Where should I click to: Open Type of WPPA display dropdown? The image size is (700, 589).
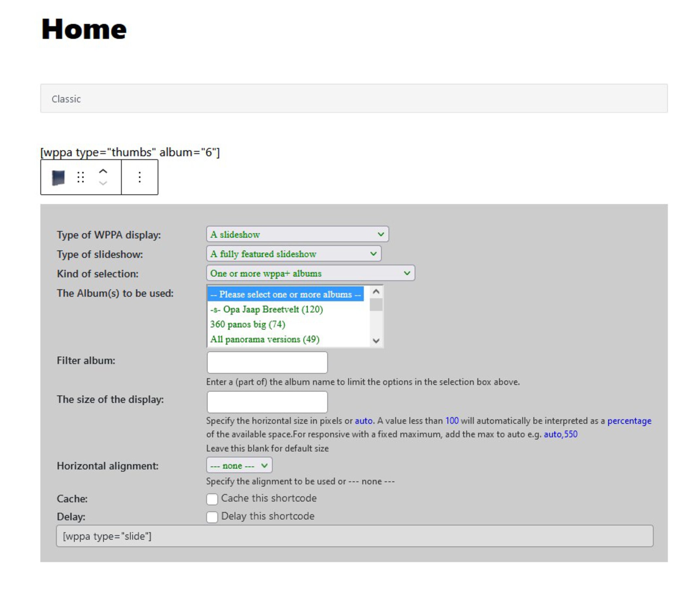[297, 234]
